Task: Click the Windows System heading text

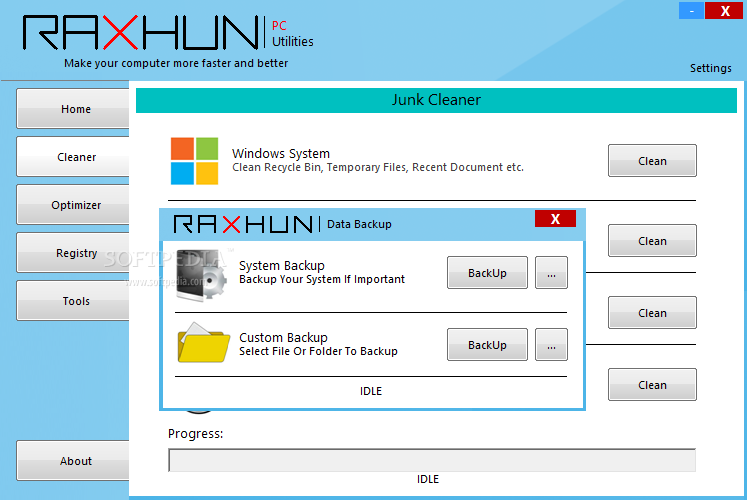Action: coord(281,153)
